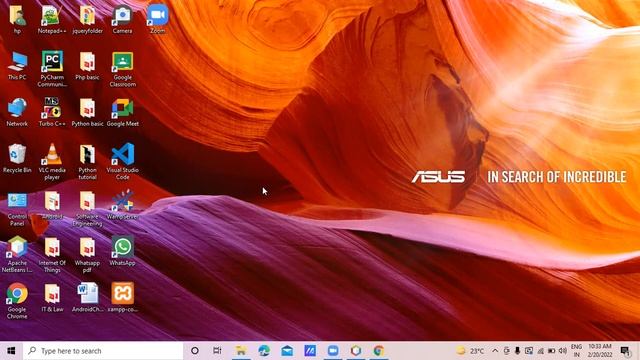Launch the Apache NetBeans desktop shortcut
The image size is (640, 360).
(x=17, y=255)
